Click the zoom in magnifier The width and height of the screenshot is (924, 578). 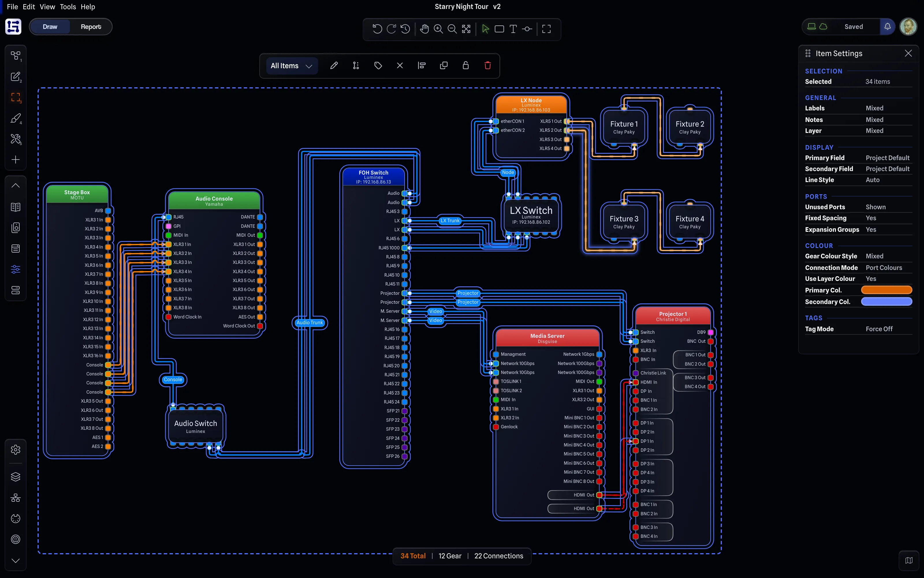pos(438,29)
